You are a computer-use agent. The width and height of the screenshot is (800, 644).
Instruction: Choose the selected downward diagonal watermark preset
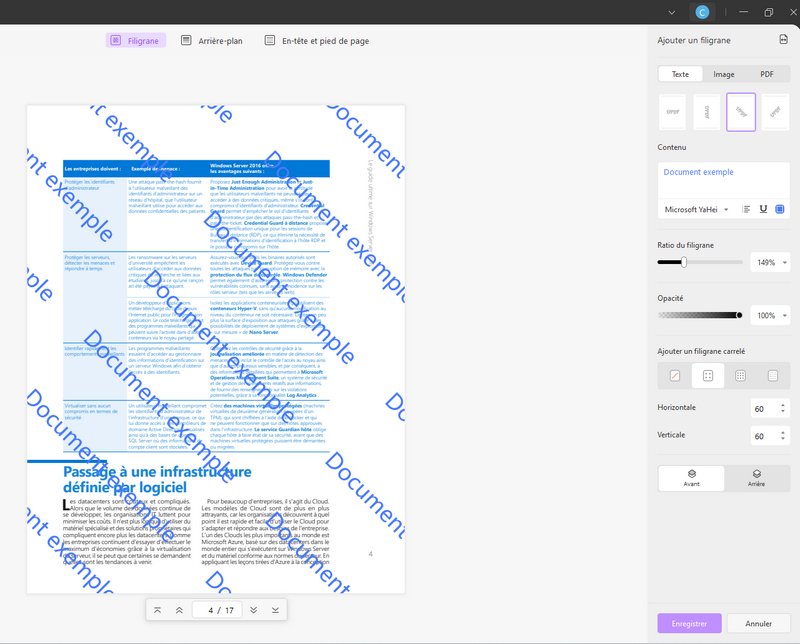pos(741,112)
